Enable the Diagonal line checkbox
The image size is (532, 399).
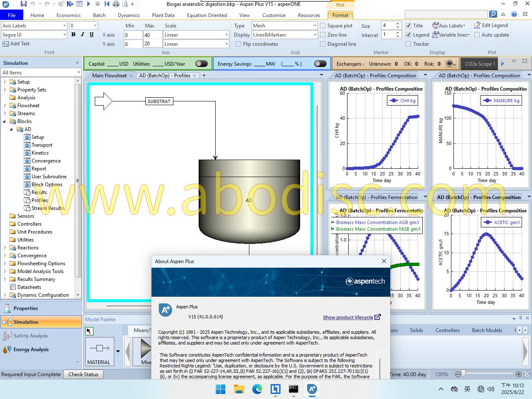[323, 44]
